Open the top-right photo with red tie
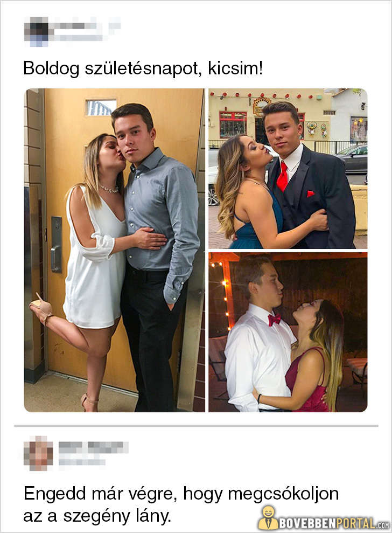 coord(288,169)
